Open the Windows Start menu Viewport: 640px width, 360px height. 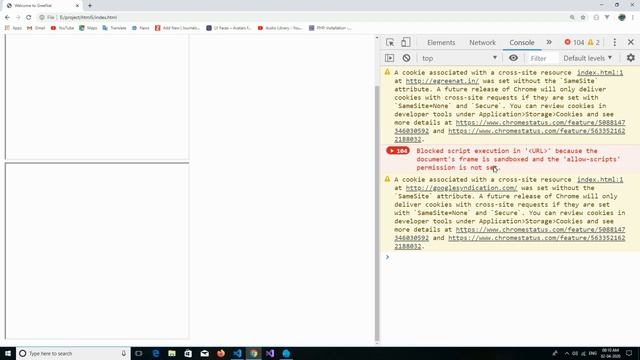click(x=8, y=353)
